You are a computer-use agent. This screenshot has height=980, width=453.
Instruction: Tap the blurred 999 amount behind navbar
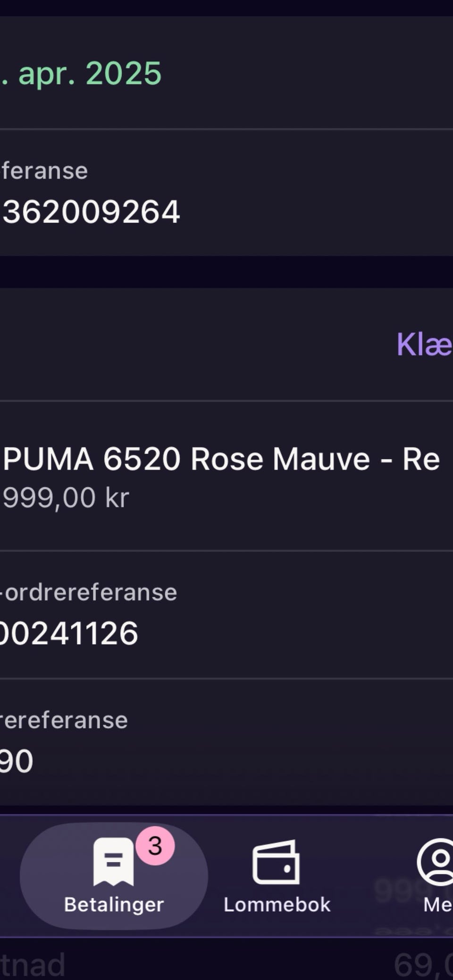pos(396,890)
